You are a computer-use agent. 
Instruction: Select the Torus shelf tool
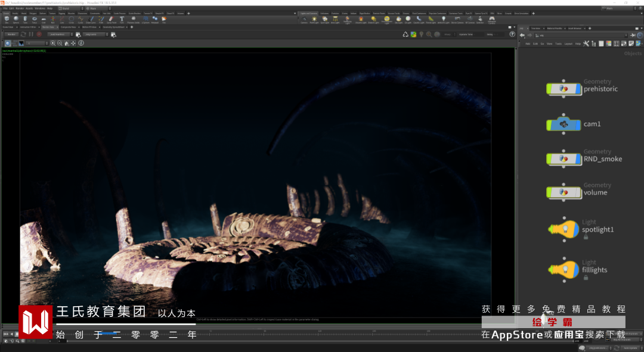(x=35, y=19)
